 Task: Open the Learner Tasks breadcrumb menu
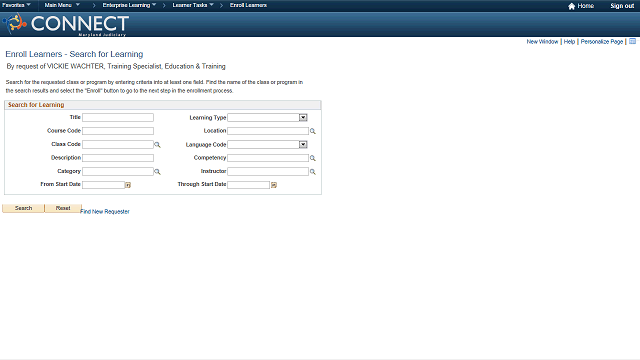[x=193, y=5]
